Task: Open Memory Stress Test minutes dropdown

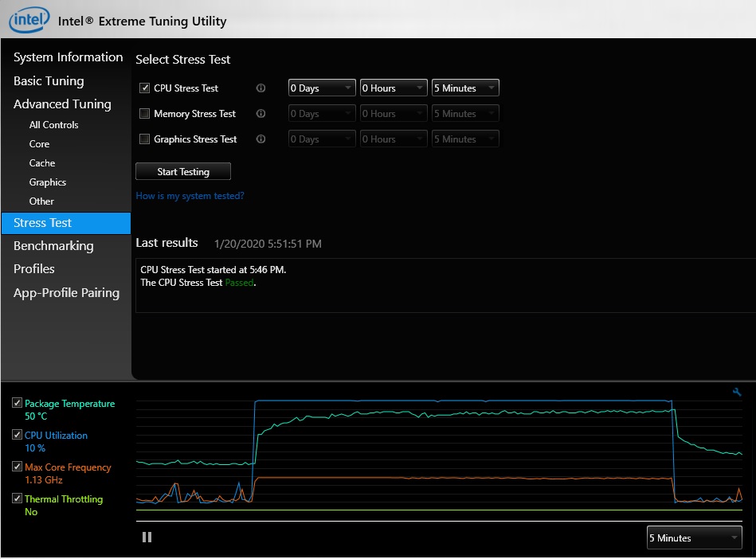Action: pyautogui.click(x=465, y=114)
